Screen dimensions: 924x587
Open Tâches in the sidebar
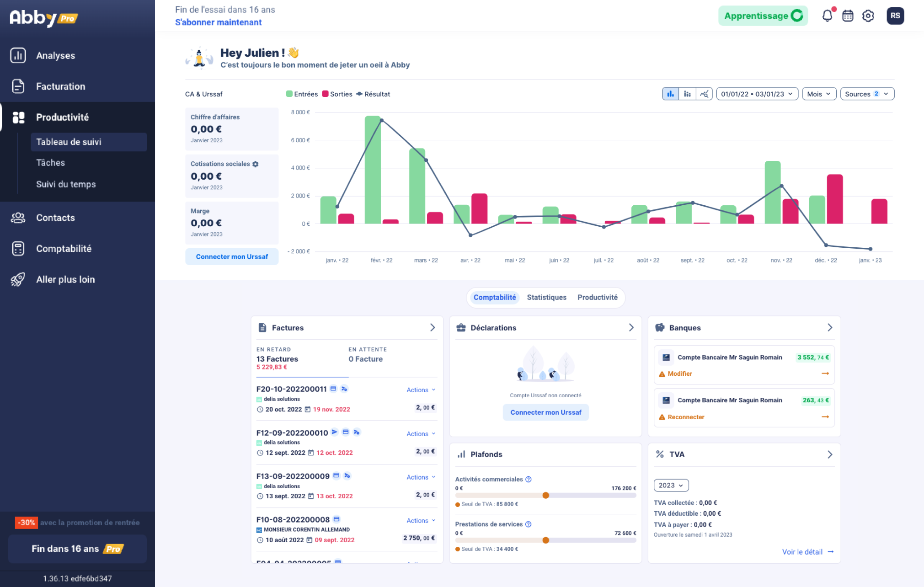coord(50,163)
